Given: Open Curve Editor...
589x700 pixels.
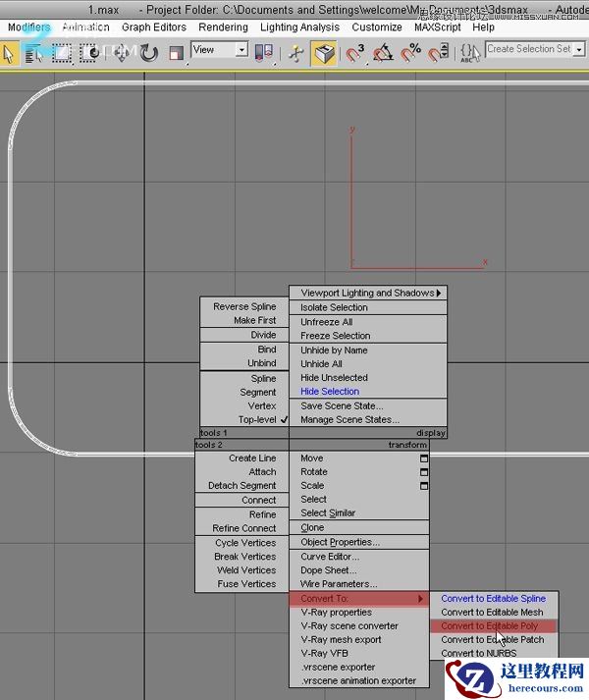Looking at the screenshot, I should tap(359, 557).
